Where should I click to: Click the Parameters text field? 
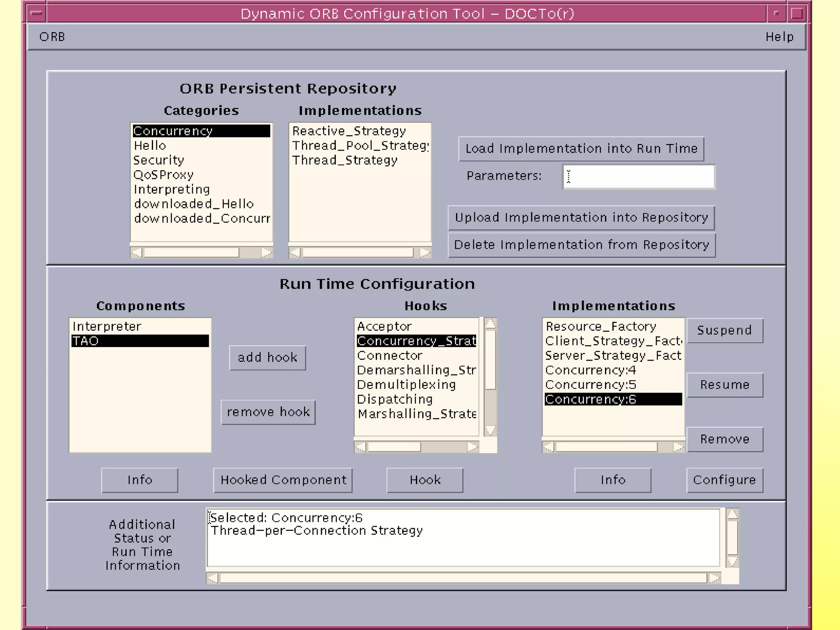(639, 176)
